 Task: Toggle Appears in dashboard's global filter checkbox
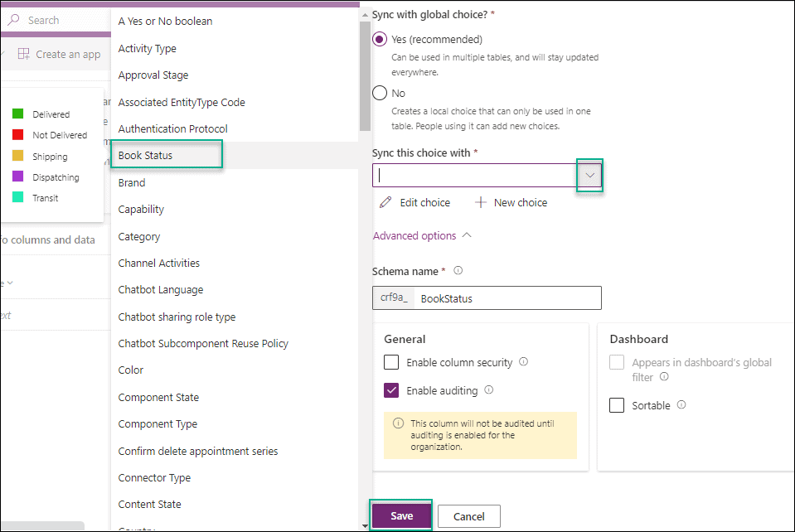pyautogui.click(x=617, y=362)
